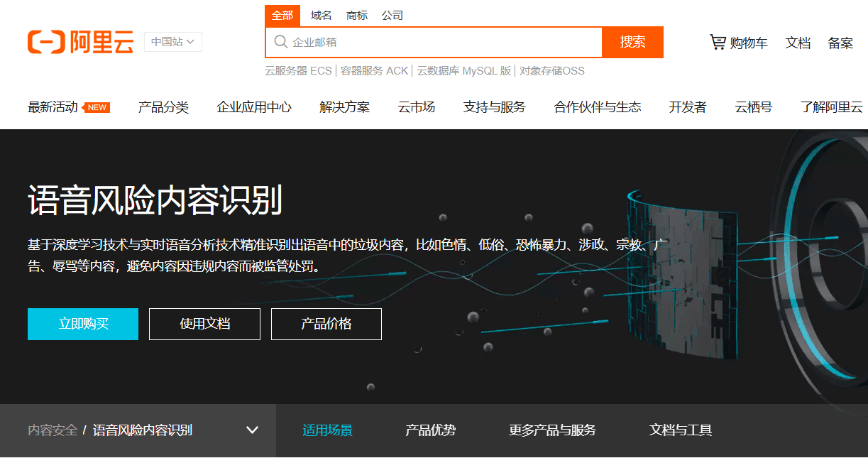868x458 pixels.
Task: Click the 立即购买 button
Action: pyautogui.click(x=83, y=324)
